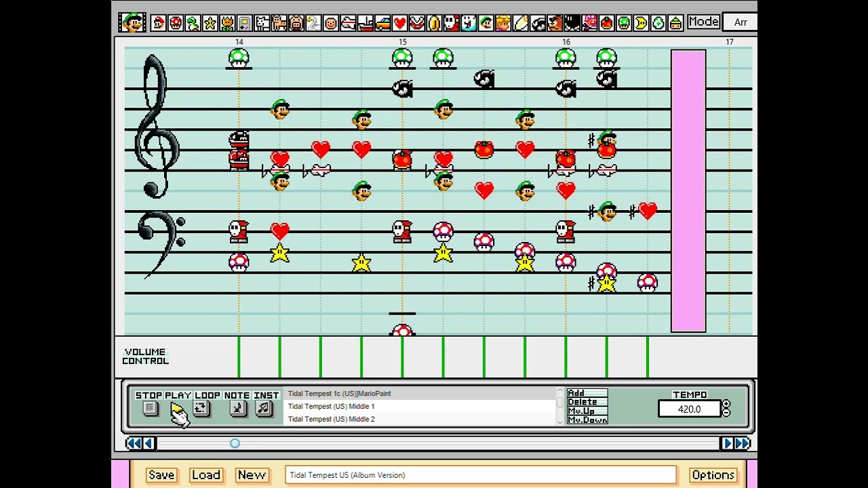Pick the green Yoshi egg instrument
Viewport: 868px width, 488px height.
click(658, 23)
